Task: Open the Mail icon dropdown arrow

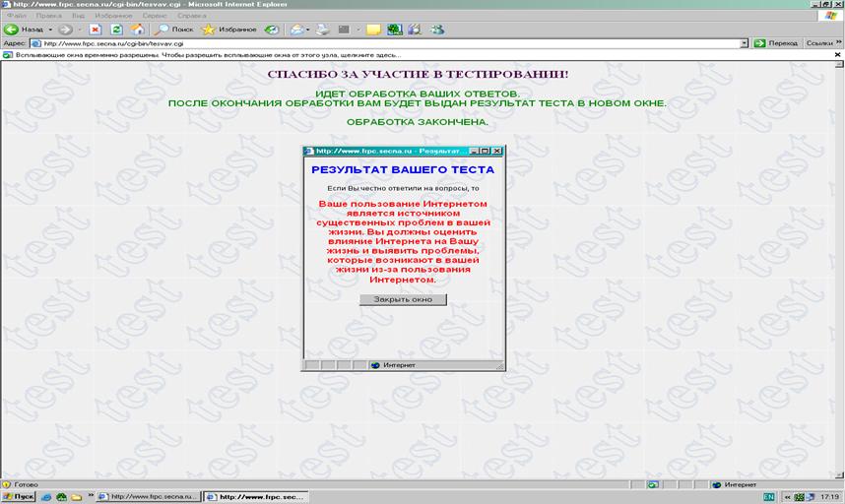Action: click(307, 30)
